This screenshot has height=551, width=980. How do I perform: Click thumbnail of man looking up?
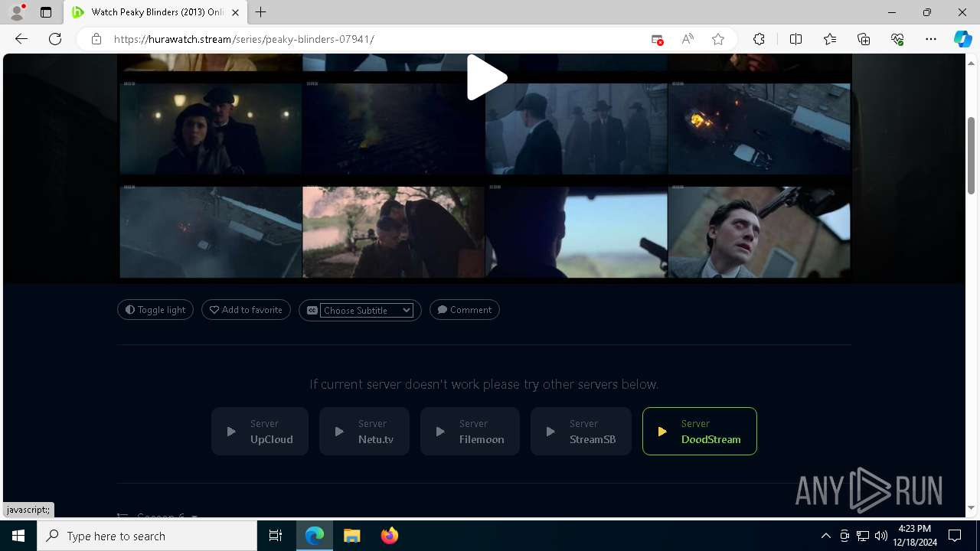pos(759,231)
